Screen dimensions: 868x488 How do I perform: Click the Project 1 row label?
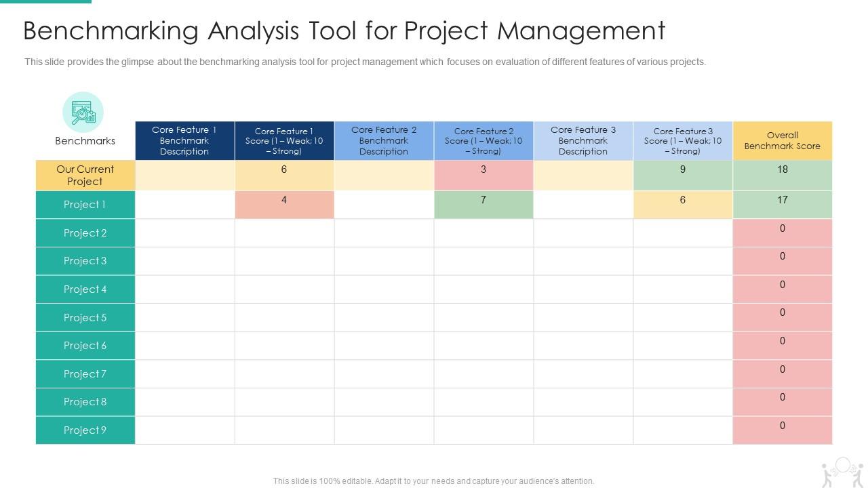(85, 204)
